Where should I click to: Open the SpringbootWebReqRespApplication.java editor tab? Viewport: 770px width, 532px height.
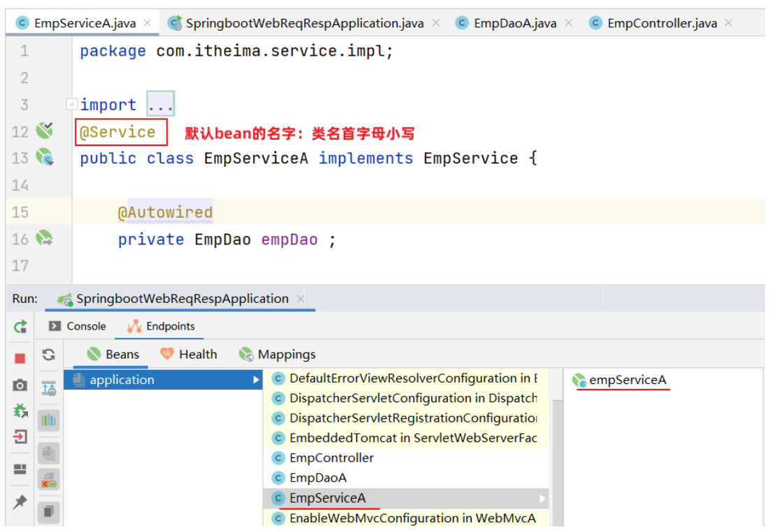pos(305,23)
